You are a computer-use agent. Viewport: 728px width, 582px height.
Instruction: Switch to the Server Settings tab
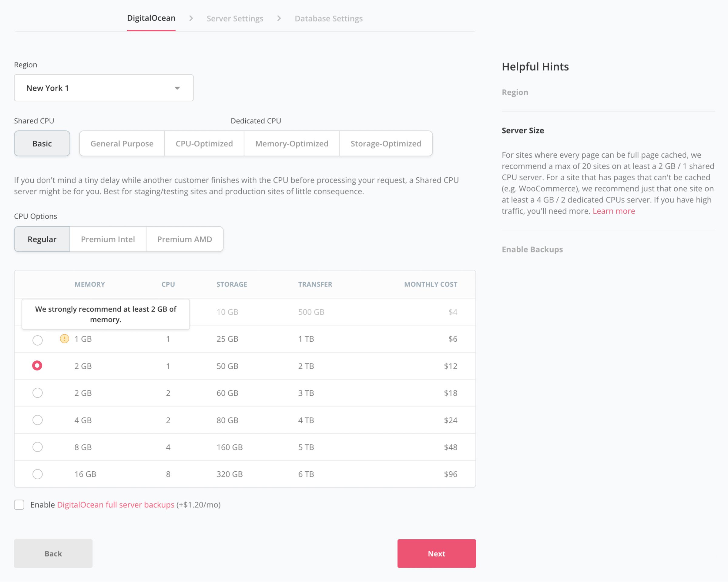point(235,18)
